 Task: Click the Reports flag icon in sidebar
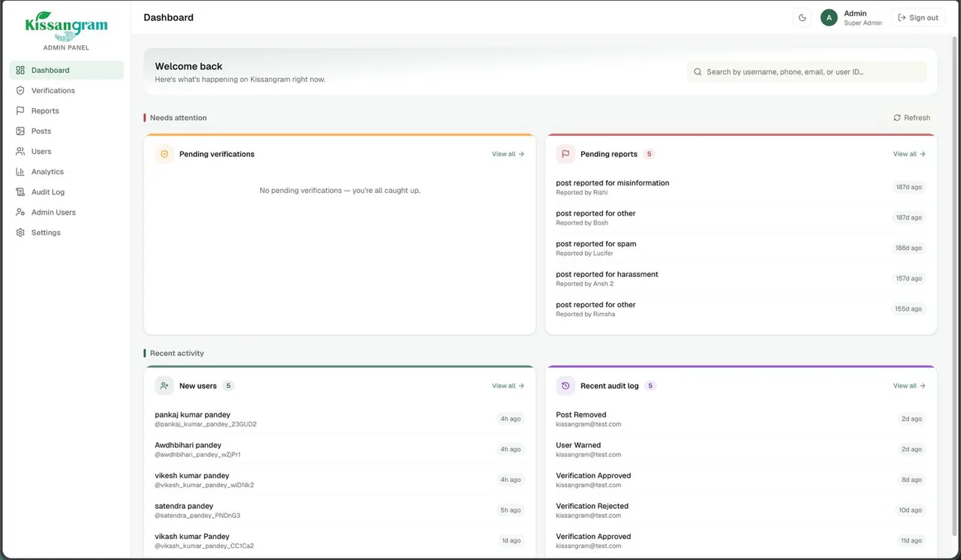pos(20,110)
